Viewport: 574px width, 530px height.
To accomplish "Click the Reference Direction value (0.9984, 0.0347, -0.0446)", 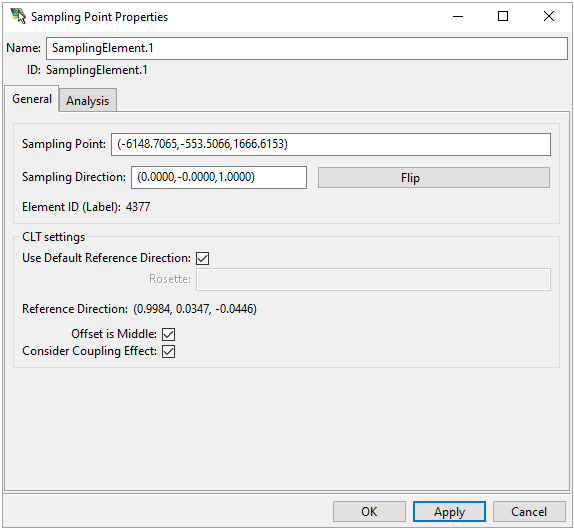I will coord(195,309).
